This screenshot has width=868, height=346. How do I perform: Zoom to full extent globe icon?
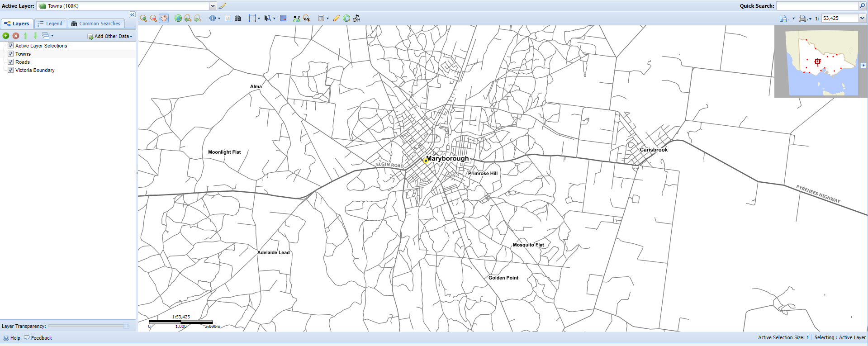178,19
